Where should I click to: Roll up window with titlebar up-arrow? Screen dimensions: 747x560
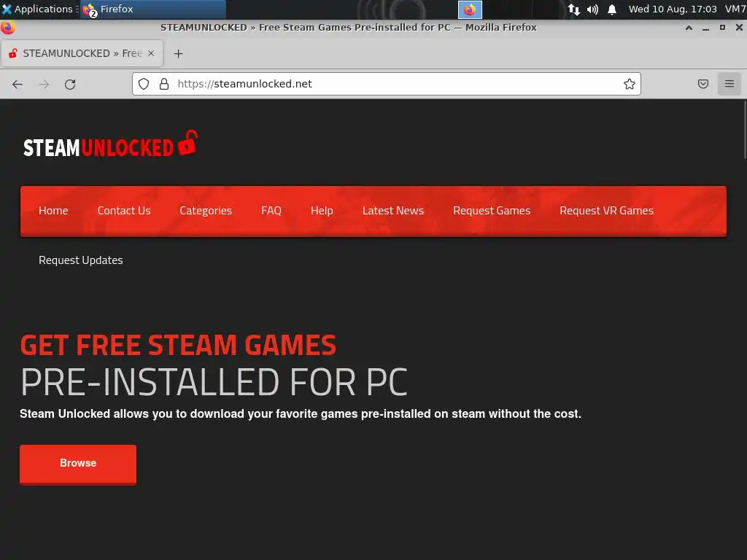pos(689,28)
